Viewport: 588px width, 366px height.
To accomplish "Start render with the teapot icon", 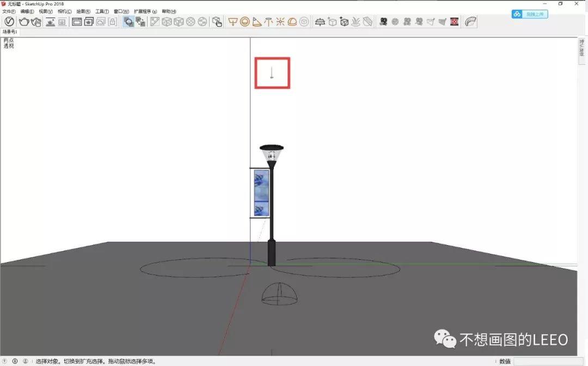I will pos(24,22).
